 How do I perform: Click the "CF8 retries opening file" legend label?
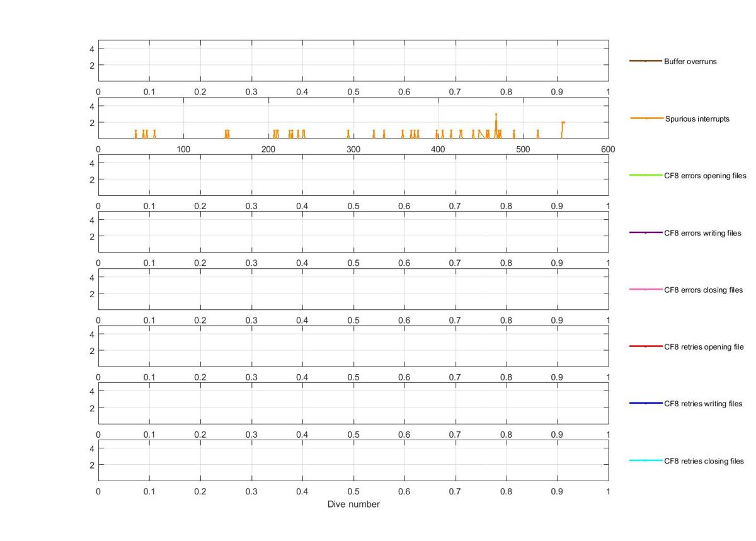(x=704, y=347)
